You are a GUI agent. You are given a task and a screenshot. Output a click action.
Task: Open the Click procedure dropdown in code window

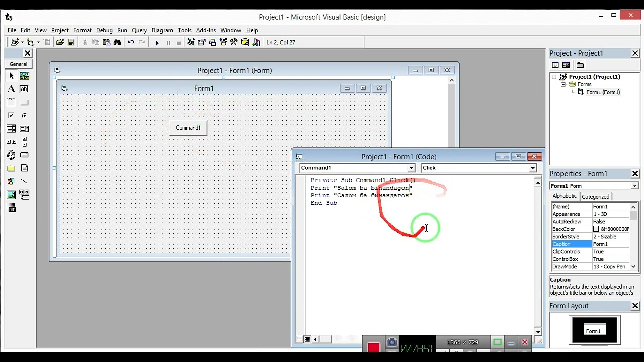tap(533, 168)
